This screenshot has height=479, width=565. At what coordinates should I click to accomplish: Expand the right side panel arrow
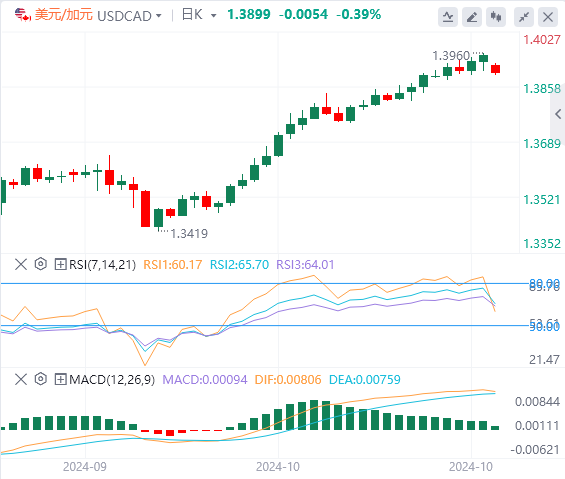[x=558, y=114]
